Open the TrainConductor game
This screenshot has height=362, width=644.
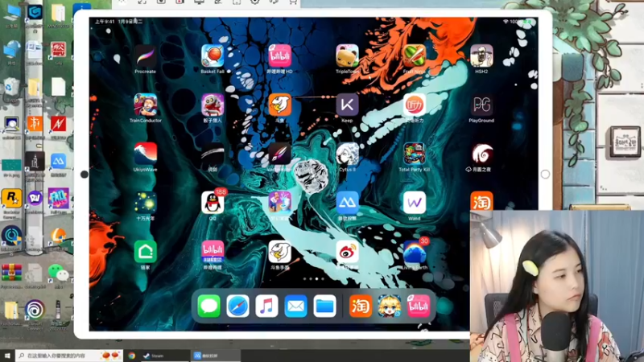click(146, 105)
